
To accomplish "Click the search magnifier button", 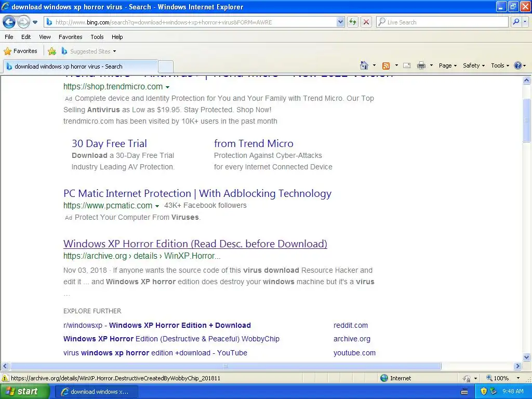I will click(516, 22).
